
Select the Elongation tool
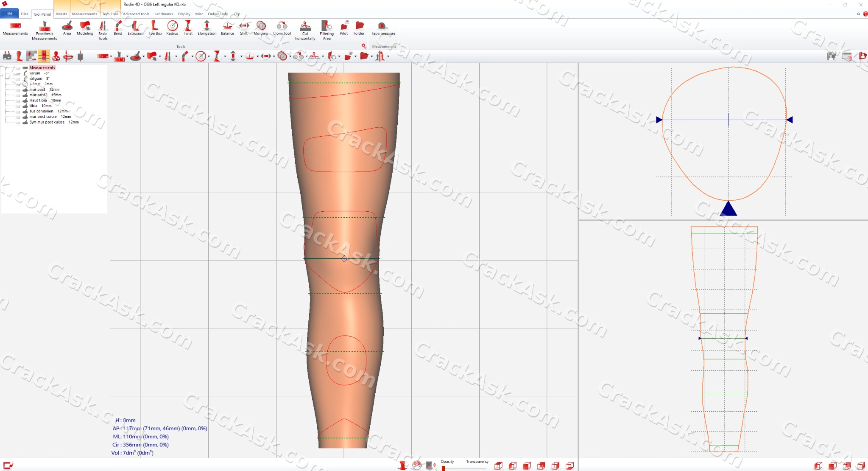pos(207,28)
